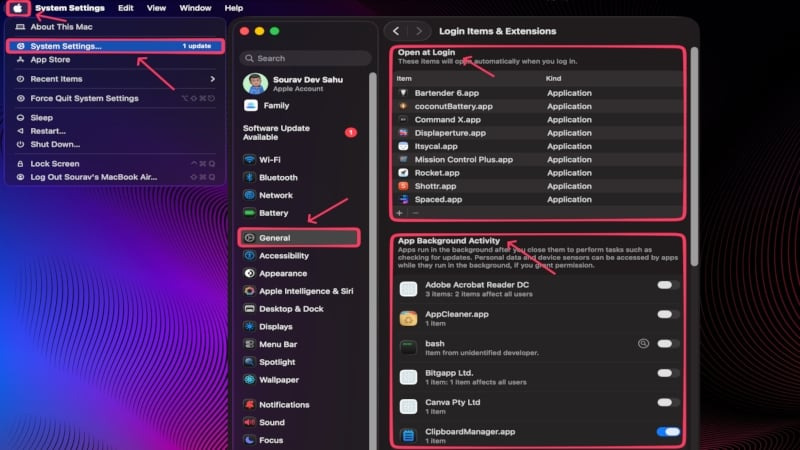Toggle Canva Pty Ltd background switch
Viewport: 800px width, 450px height.
(x=668, y=403)
